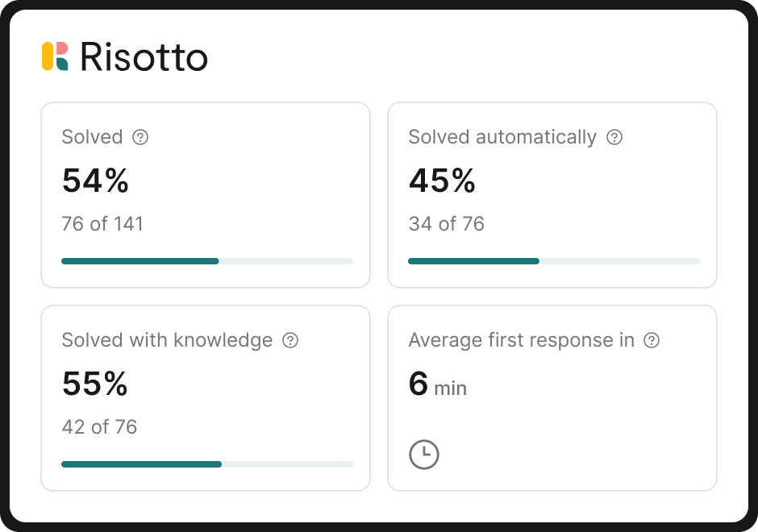This screenshot has width=758, height=532.
Task: Click Average first response in label
Action: (521, 340)
